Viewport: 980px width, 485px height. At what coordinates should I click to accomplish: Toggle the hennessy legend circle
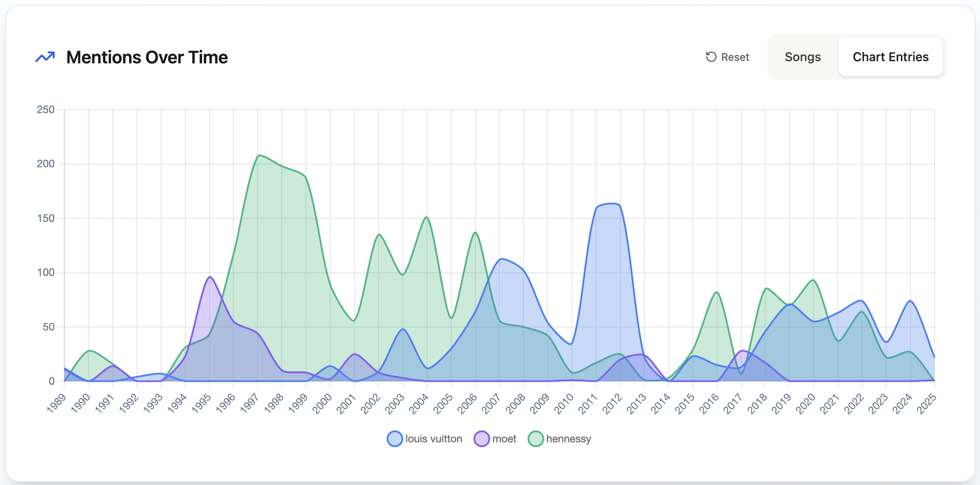tap(535, 439)
